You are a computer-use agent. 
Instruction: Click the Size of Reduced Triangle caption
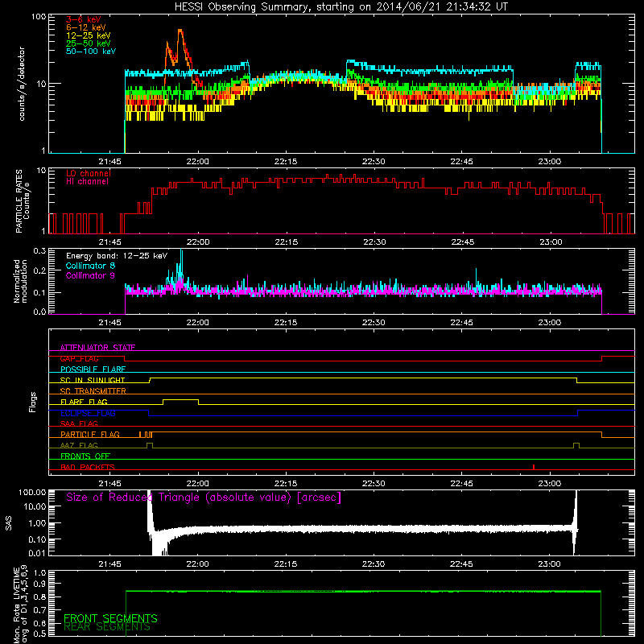click(204, 497)
